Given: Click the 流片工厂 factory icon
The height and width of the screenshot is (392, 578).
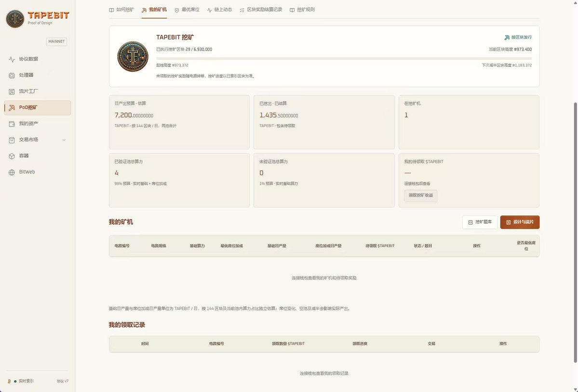Looking at the screenshot, I should [x=12, y=91].
